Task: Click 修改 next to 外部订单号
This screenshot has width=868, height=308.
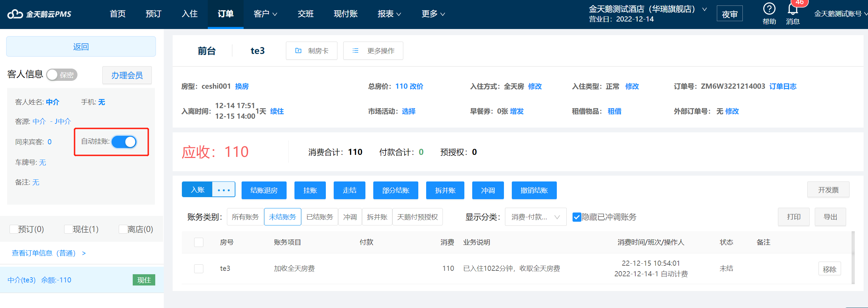Action: [732, 111]
